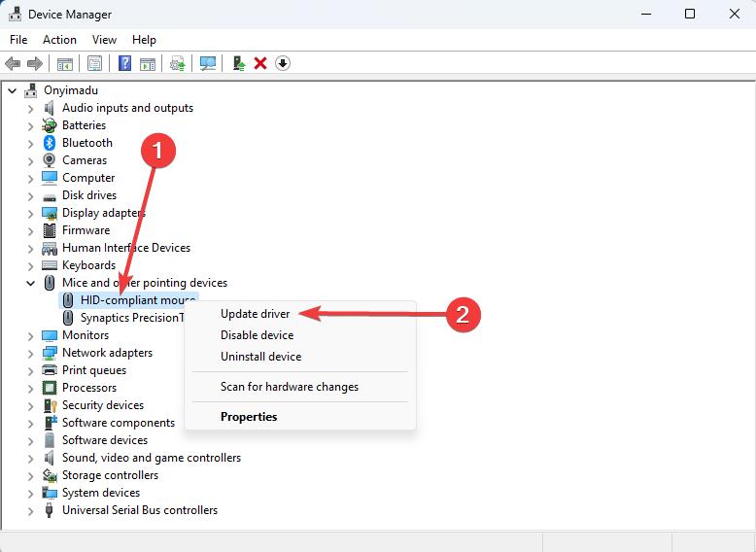
Task: Collapse Mice and other pointing devices
Action: tap(30, 284)
